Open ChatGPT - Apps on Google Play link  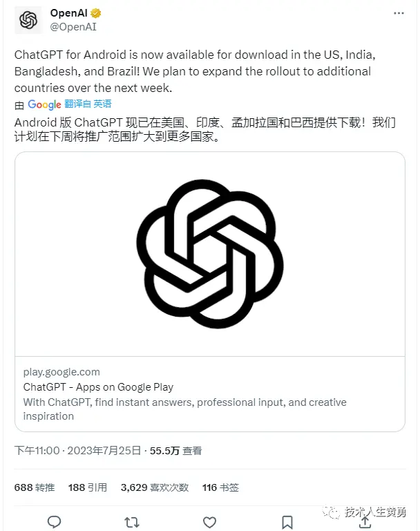(x=98, y=387)
